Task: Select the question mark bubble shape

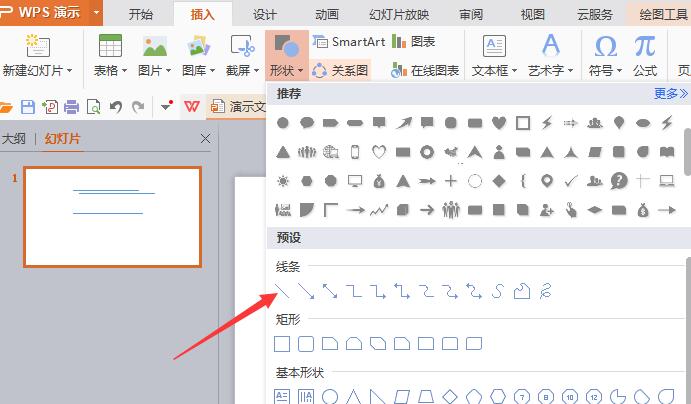Action: point(619,181)
